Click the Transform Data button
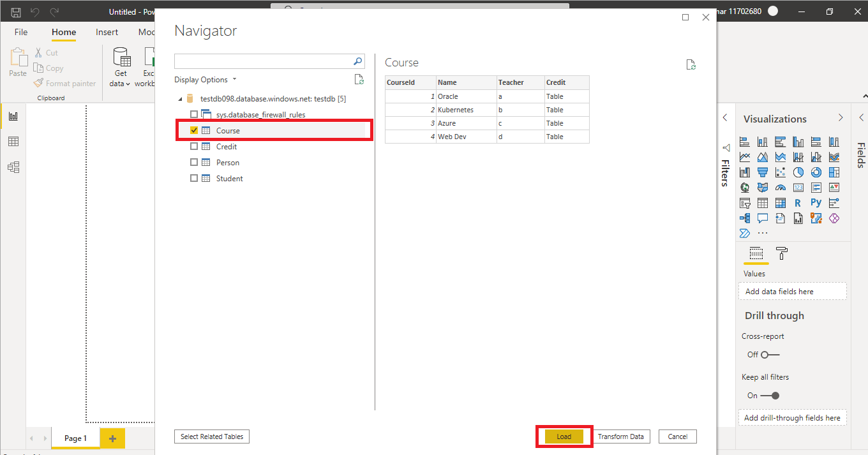Screen dimensions: 868x455 click(x=621, y=436)
